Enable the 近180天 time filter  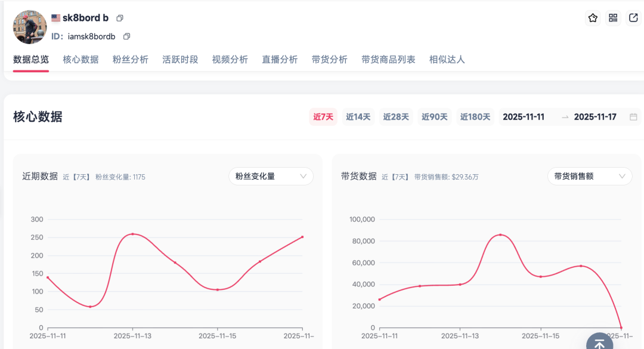[x=474, y=117]
